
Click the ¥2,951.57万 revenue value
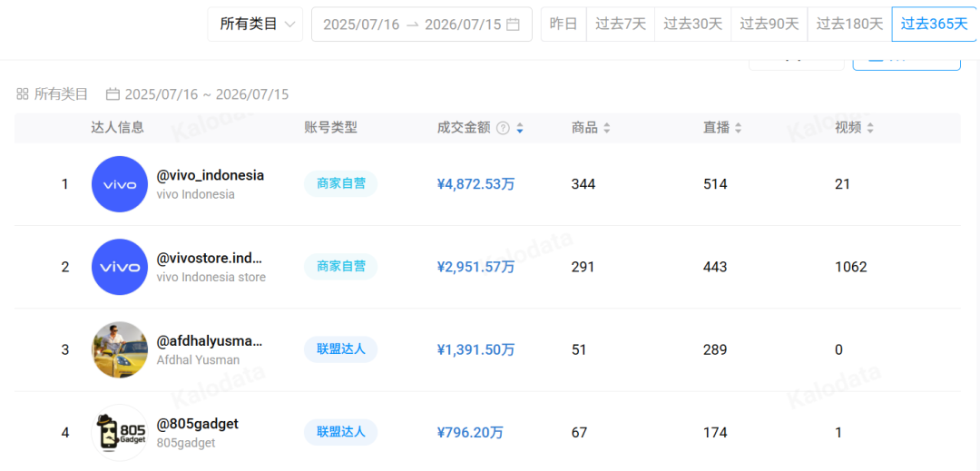[476, 268]
